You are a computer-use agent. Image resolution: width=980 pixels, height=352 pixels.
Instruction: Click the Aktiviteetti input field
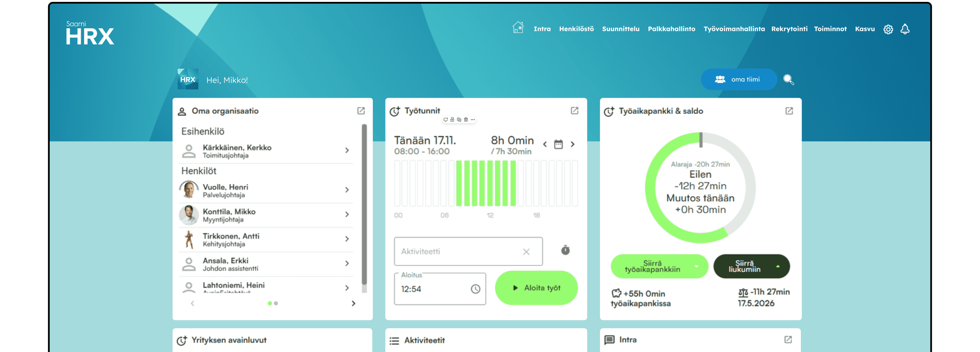click(459, 252)
